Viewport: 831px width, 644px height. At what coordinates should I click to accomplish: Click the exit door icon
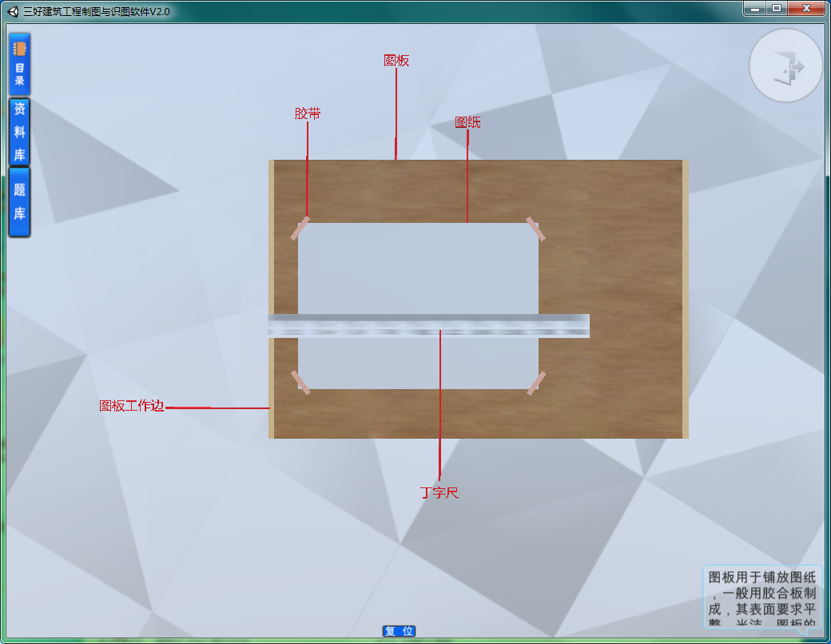click(x=786, y=66)
